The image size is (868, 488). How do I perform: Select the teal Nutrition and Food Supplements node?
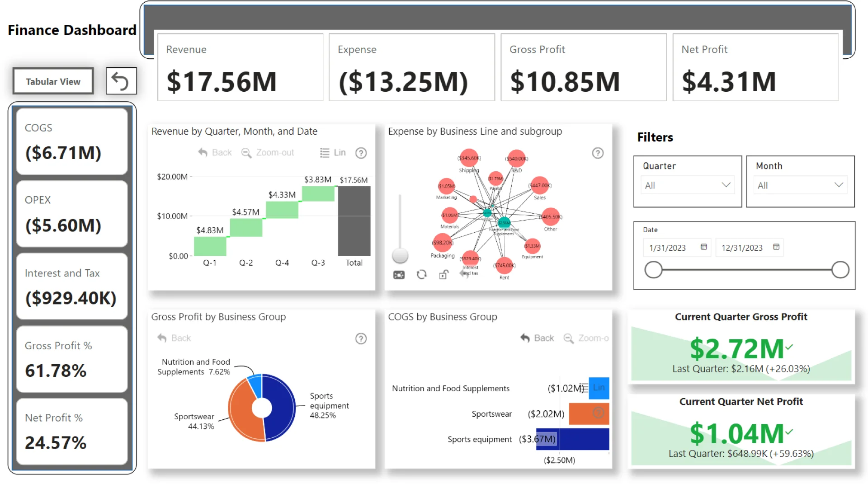click(504, 222)
